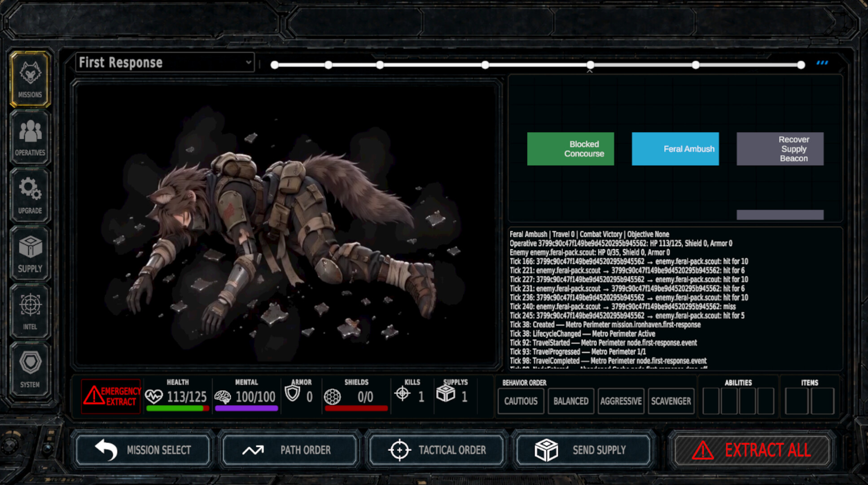Click 'Tick 240' miss log entry

tap(623, 307)
